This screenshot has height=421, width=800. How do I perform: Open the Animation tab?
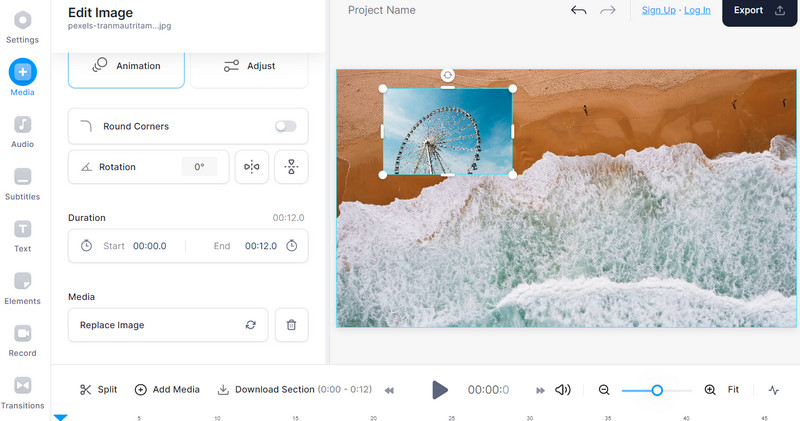coord(126,66)
